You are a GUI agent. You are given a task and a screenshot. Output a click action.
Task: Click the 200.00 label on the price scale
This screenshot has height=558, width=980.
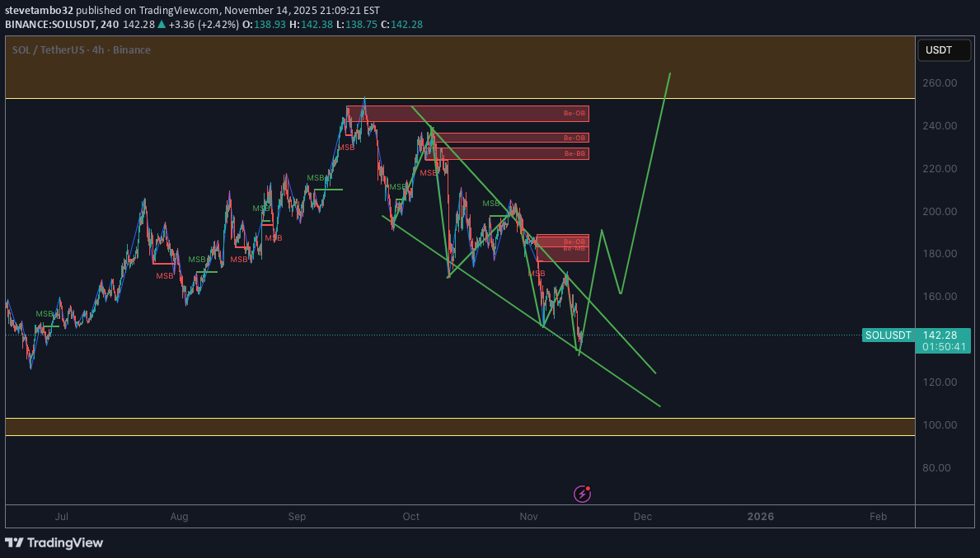coord(939,211)
